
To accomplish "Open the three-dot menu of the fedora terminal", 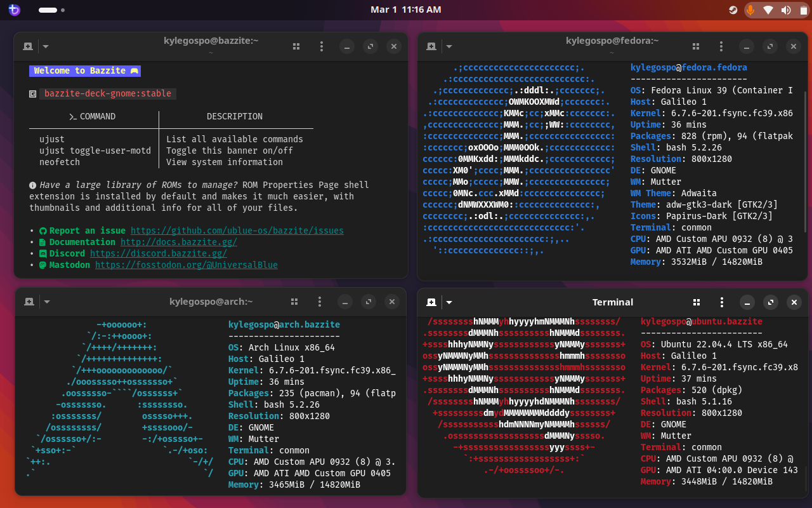I will click(x=721, y=46).
